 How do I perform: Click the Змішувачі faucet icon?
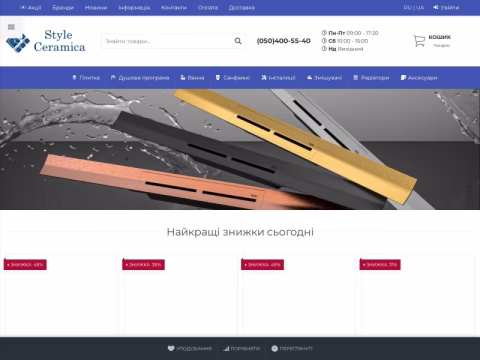click(309, 78)
